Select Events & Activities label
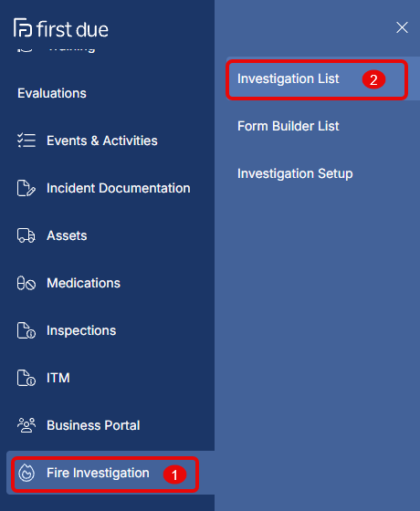Screen dimensions: 420x511 pos(102,141)
